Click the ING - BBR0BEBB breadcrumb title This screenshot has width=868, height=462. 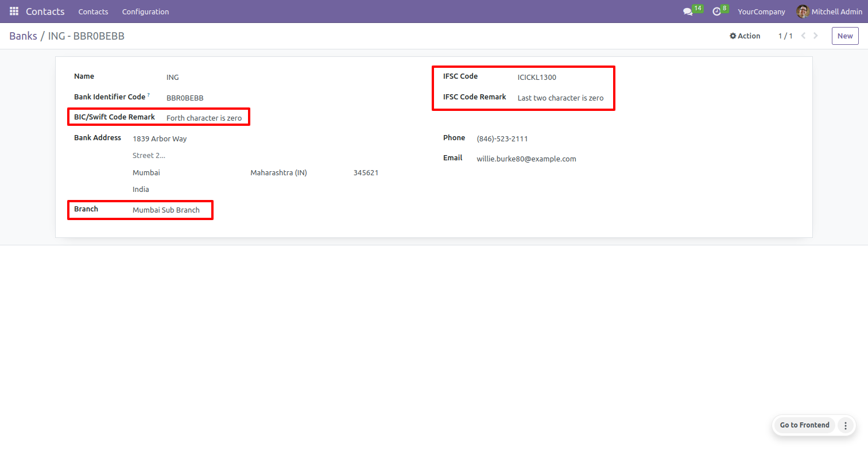pyautogui.click(x=86, y=36)
